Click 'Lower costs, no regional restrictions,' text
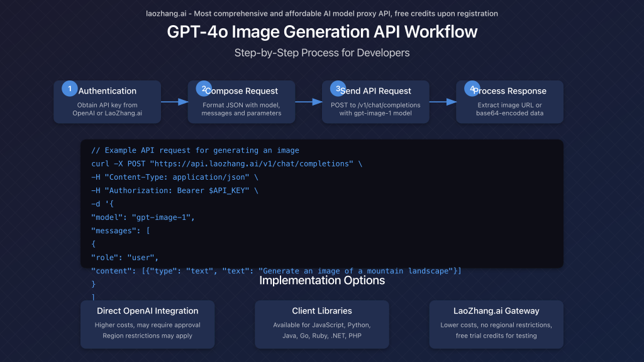Viewport: 644px width, 362px height. coord(496,325)
